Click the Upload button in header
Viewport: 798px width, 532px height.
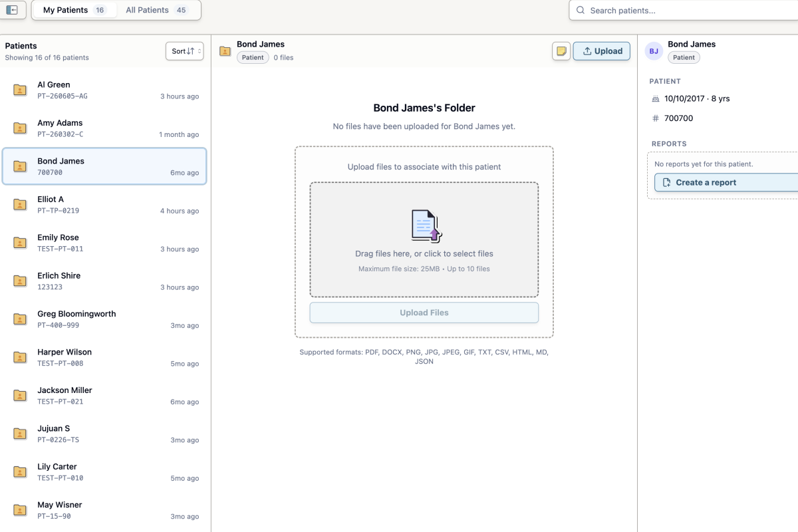[602, 51]
